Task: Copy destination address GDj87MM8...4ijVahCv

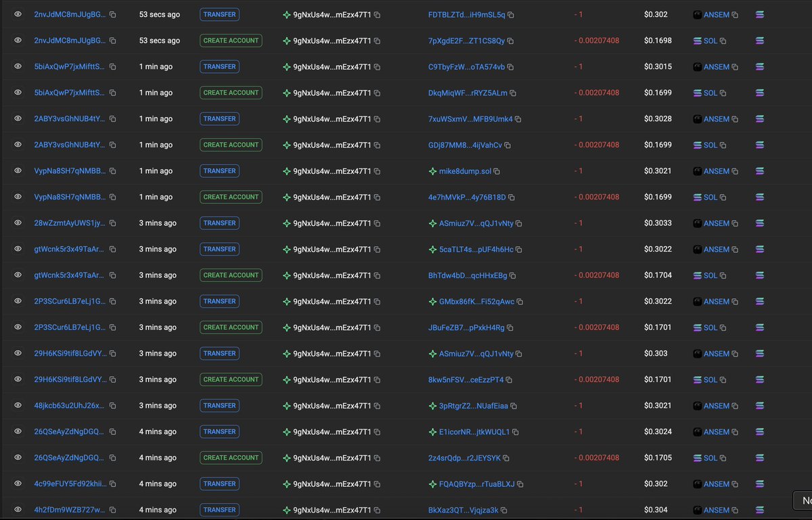Action: click(x=507, y=145)
